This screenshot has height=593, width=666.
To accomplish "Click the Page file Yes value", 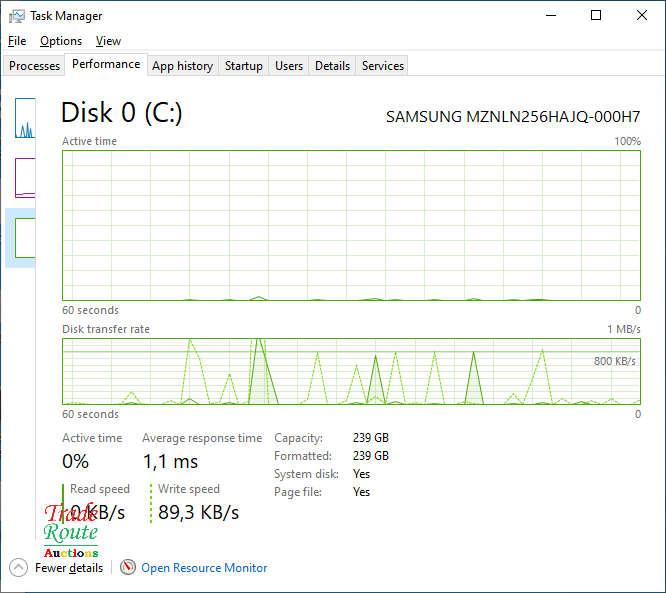I will 361,492.
